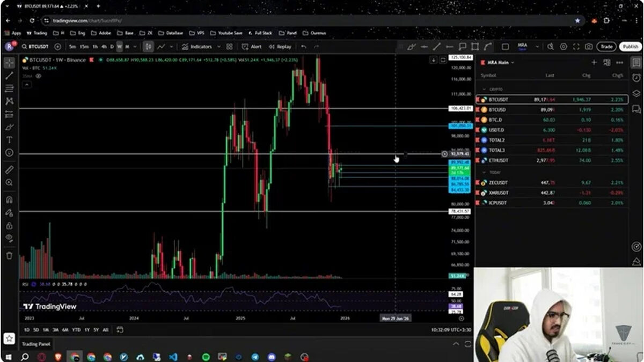Hide all drawings with eye icon

pyautogui.click(x=9, y=238)
